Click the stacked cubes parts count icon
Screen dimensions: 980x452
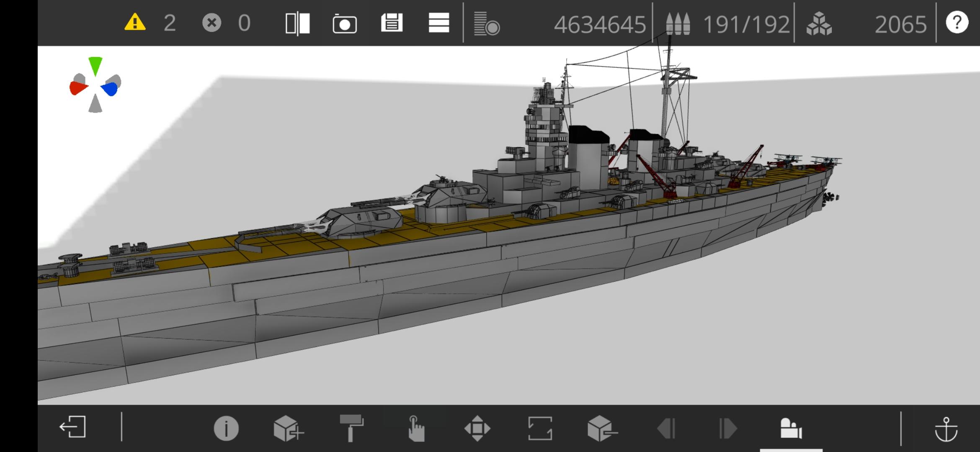(819, 24)
